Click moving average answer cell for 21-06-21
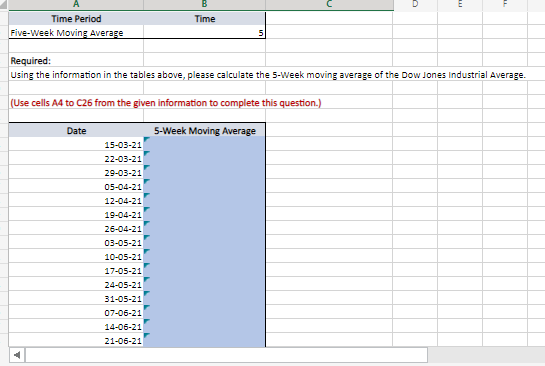The width and height of the screenshot is (545, 366). 204,340
